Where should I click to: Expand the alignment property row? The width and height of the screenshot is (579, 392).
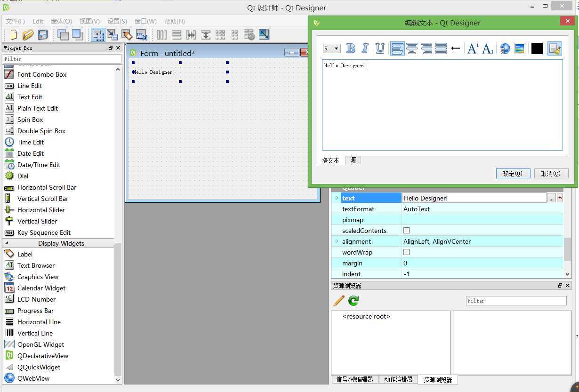click(x=337, y=241)
